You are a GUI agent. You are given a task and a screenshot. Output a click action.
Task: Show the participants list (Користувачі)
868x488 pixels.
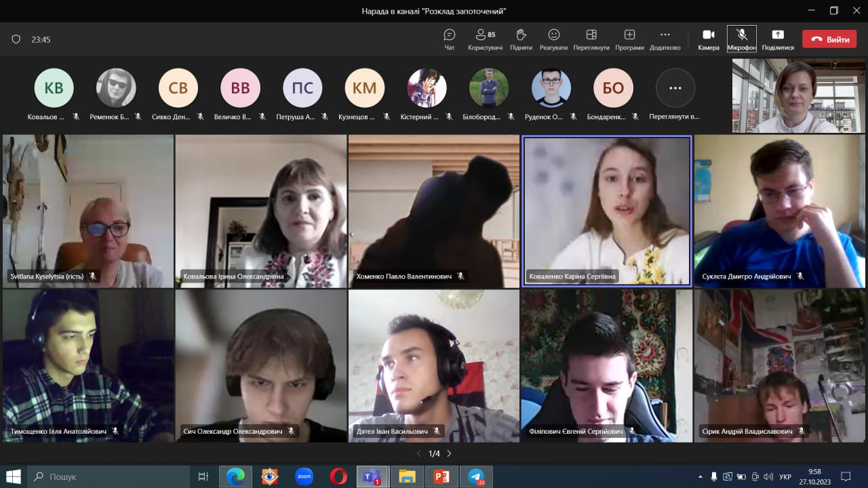pos(485,39)
